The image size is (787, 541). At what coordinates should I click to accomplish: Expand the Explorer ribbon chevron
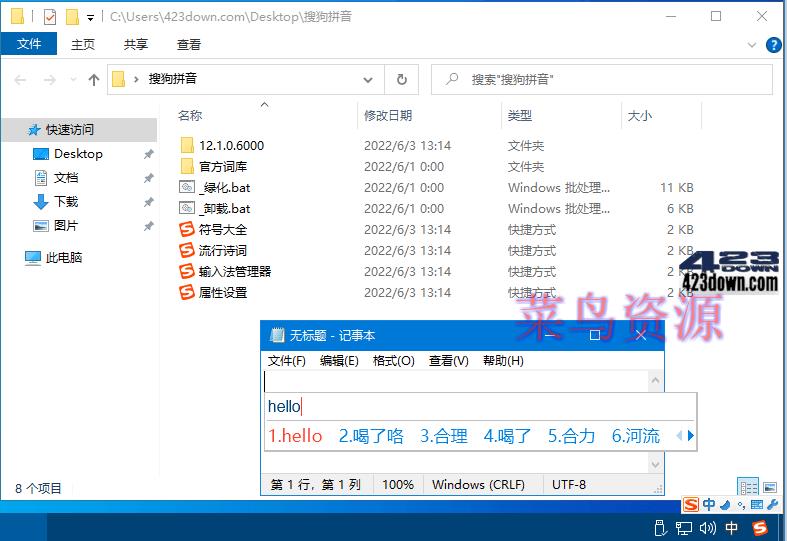coord(752,45)
